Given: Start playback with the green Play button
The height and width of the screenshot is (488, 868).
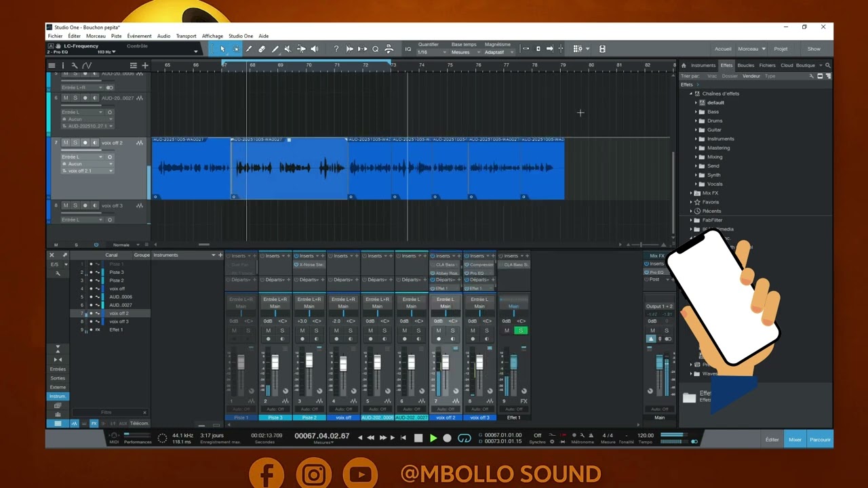Looking at the screenshot, I should pos(433,439).
